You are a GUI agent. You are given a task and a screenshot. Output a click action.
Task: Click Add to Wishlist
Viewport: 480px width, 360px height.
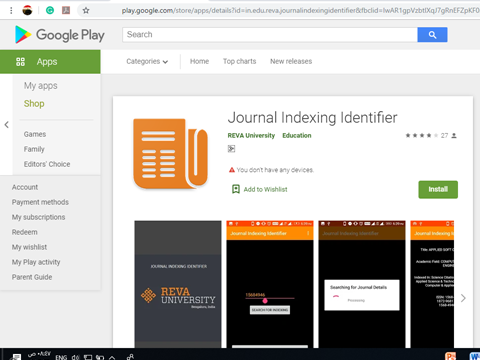click(265, 189)
